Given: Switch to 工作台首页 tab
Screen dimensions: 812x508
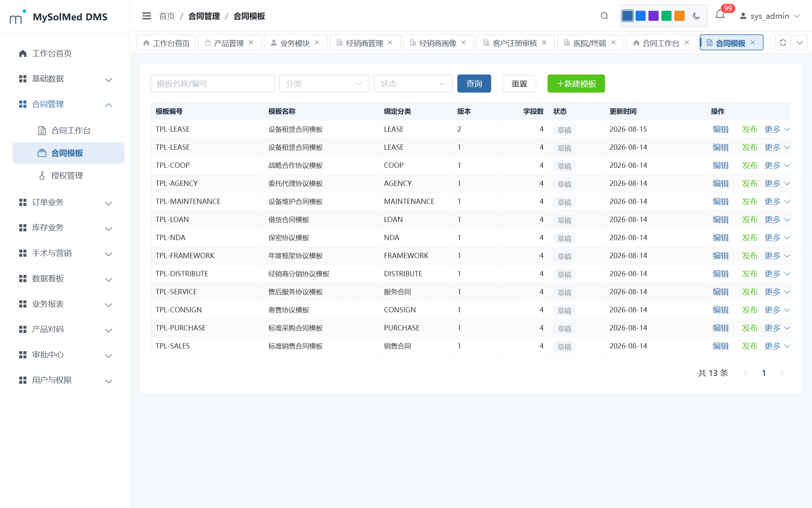Looking at the screenshot, I should tap(166, 43).
